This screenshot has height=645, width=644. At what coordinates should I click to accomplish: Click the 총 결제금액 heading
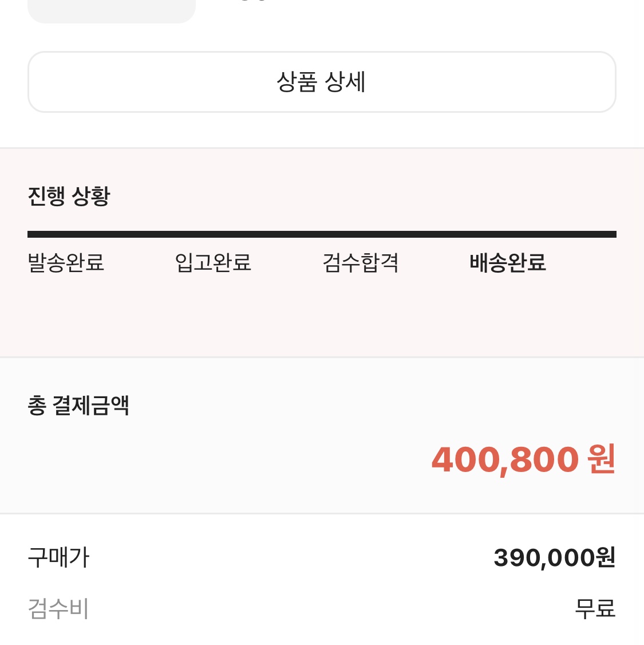tap(78, 405)
